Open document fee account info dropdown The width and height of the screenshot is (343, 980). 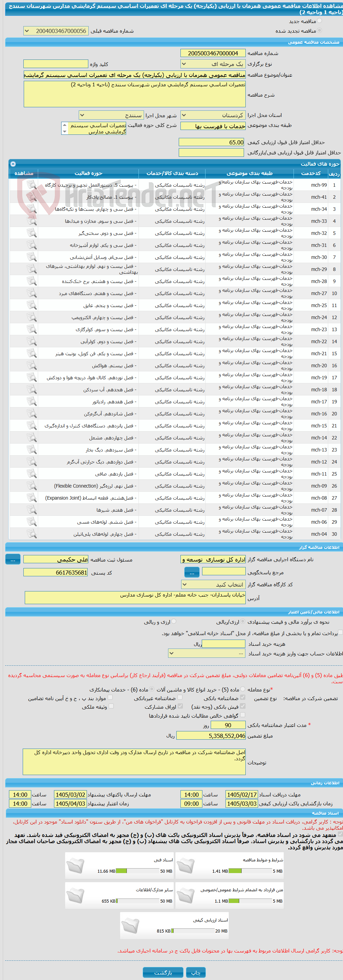(x=207, y=654)
